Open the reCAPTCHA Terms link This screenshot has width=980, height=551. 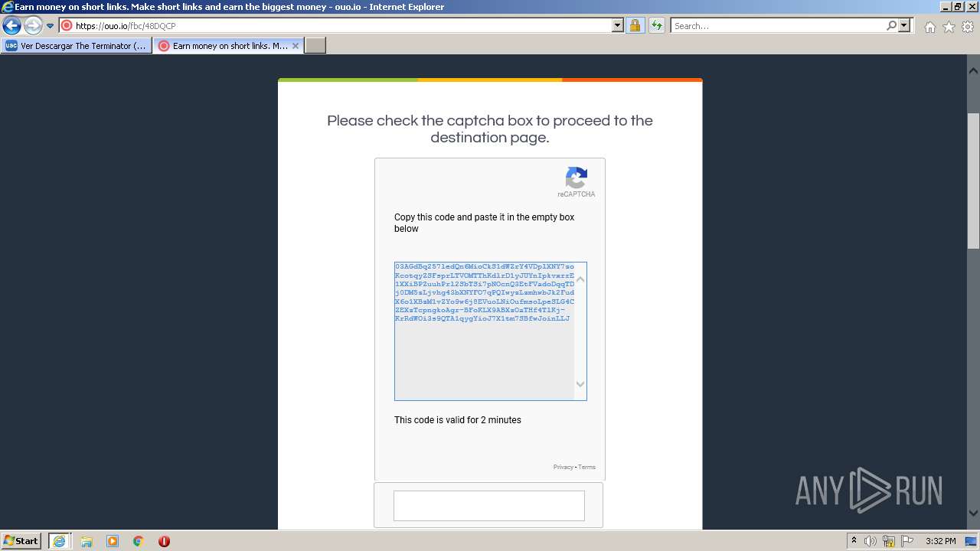(586, 467)
